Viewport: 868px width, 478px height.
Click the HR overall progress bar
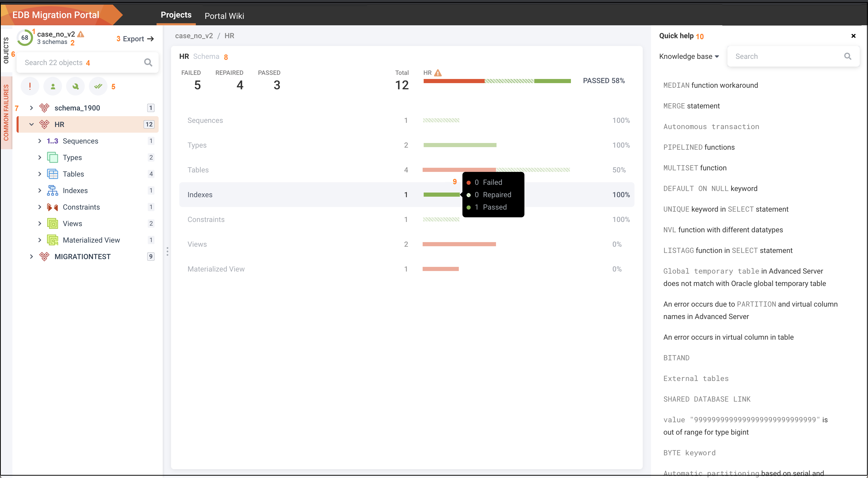click(497, 81)
